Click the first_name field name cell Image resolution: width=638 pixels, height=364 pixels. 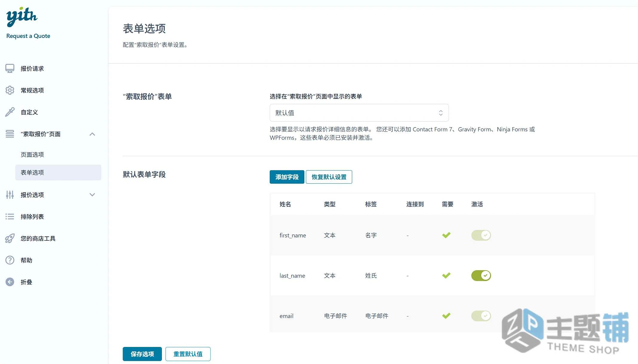293,235
